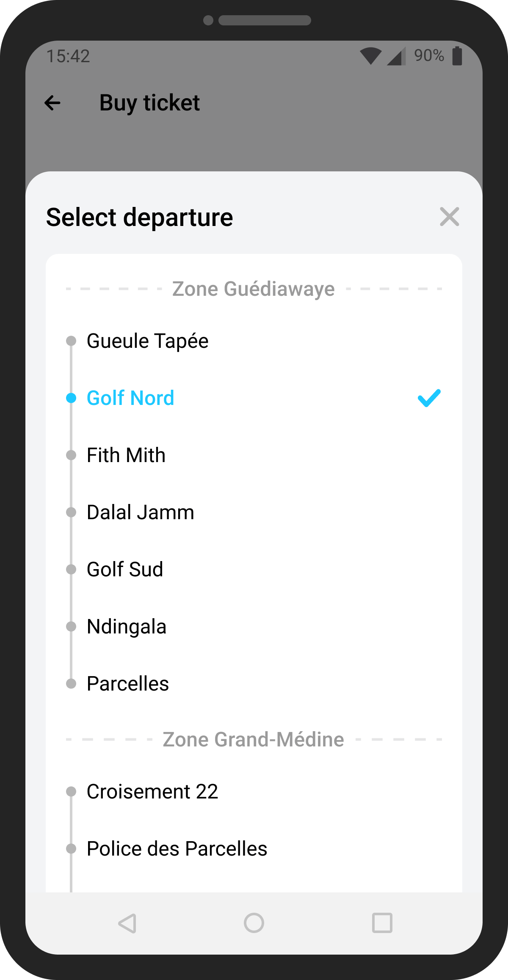Image resolution: width=508 pixels, height=980 pixels.
Task: Tap the Zone Guédiawaye section header
Action: (x=254, y=289)
